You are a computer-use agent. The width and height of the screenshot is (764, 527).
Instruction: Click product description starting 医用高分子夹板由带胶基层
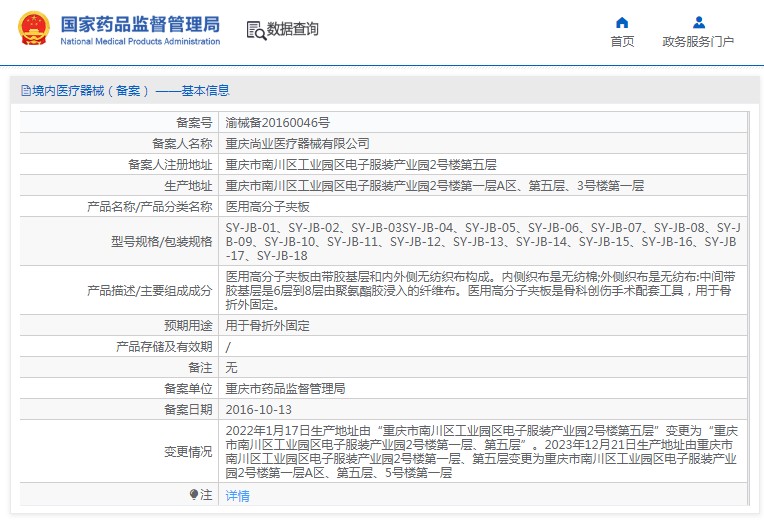tap(480, 291)
